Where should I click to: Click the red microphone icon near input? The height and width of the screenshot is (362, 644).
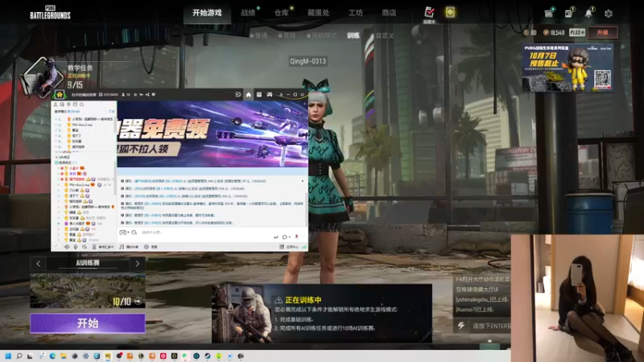coord(296,237)
